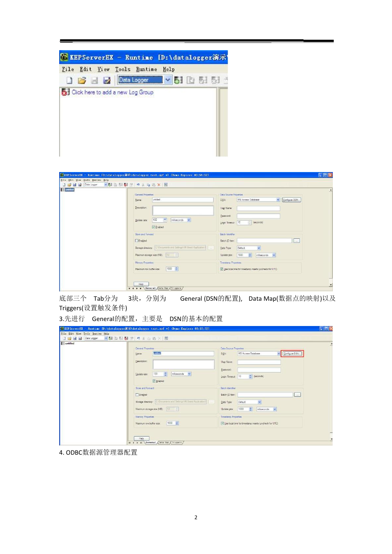Click the Open folder toolbar icon in the bottom screenshot

click(69, 338)
